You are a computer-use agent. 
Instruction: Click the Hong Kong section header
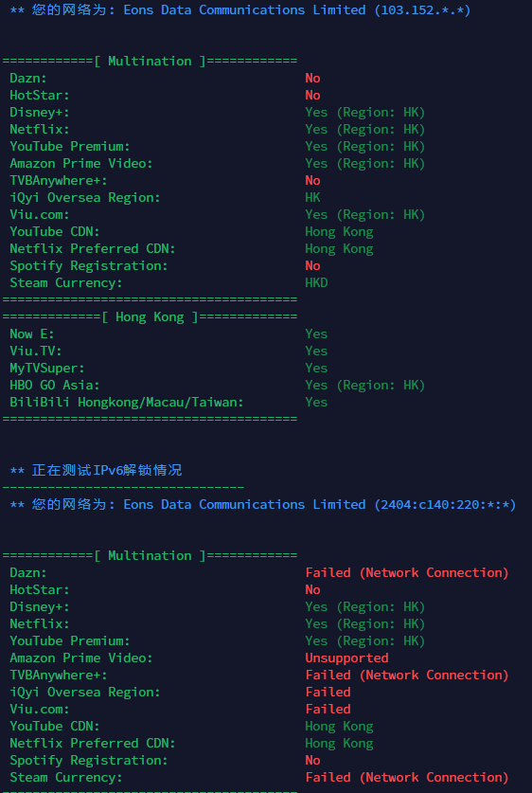tap(151, 317)
